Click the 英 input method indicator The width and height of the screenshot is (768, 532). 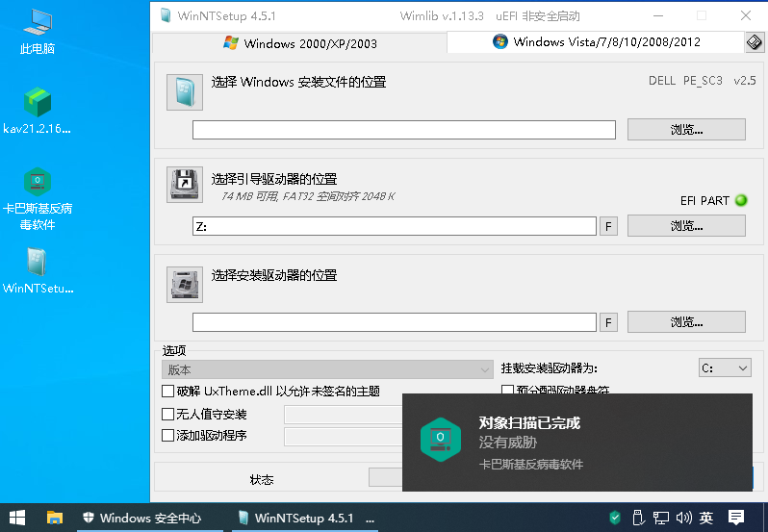click(x=706, y=518)
